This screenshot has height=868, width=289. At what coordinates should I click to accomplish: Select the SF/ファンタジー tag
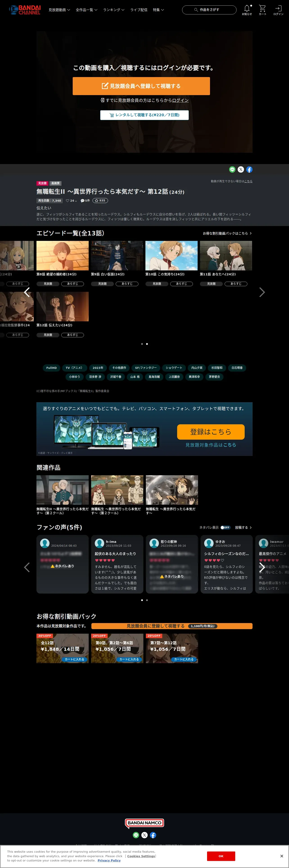pyautogui.click(x=146, y=368)
